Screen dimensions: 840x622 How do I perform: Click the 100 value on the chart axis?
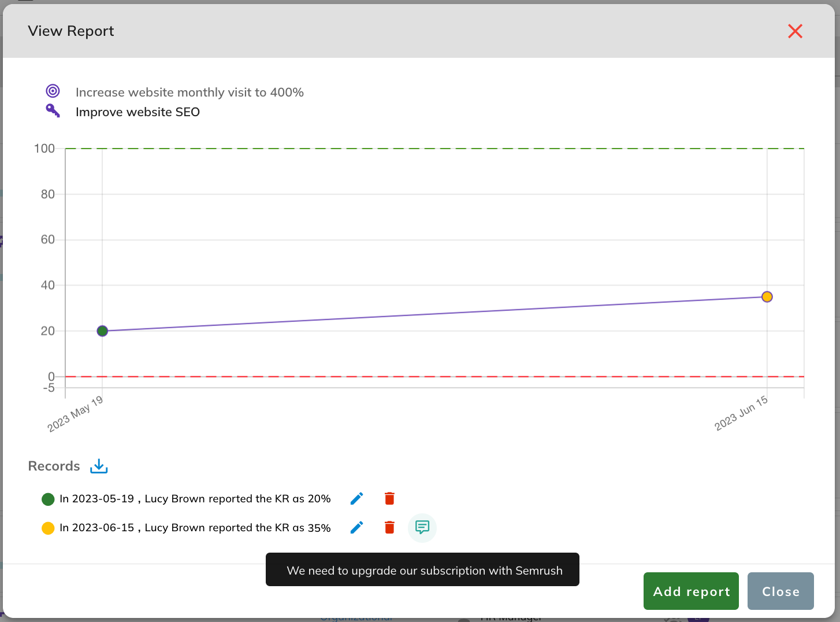tap(44, 149)
